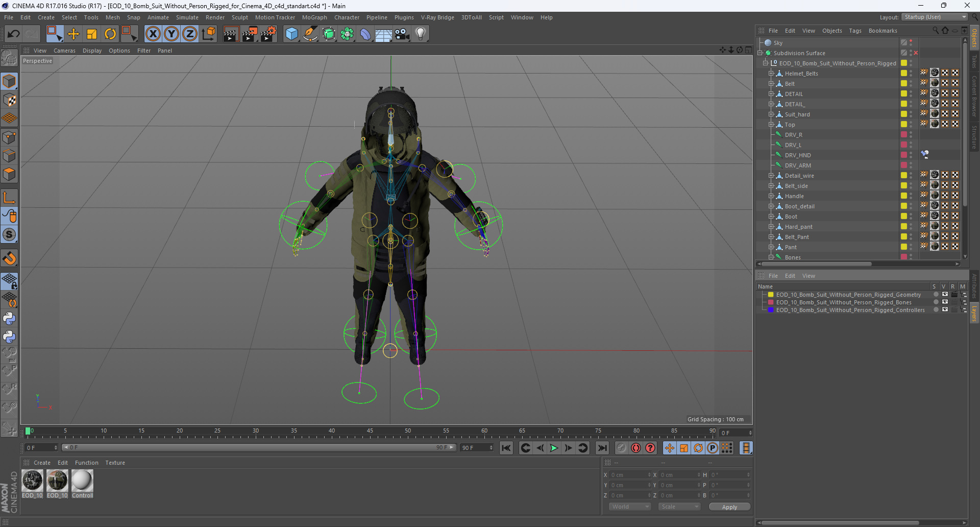Image resolution: width=980 pixels, height=527 pixels.
Task: Collapse the EOD_10_Bomb_Suit_Without_Person_Rigged null
Action: pyautogui.click(x=766, y=63)
